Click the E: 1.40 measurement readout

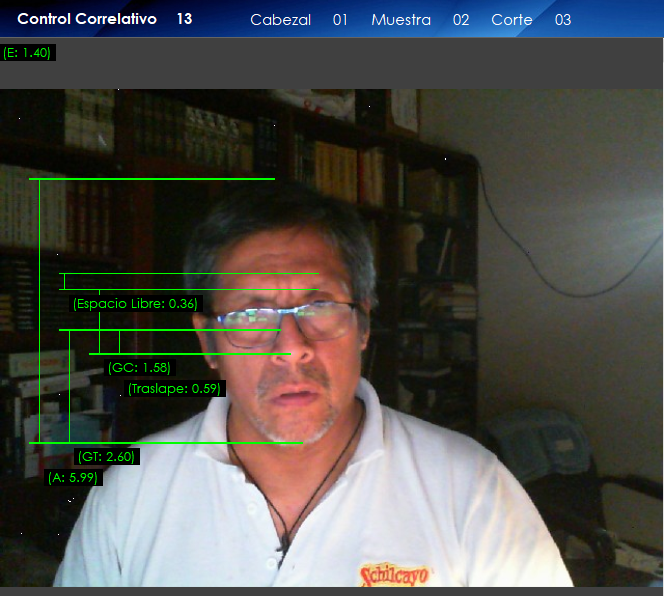tap(28, 53)
